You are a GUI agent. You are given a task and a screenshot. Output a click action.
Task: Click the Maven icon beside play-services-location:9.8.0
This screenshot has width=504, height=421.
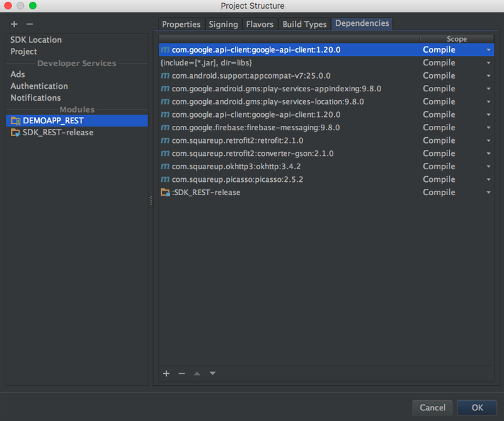tap(165, 101)
